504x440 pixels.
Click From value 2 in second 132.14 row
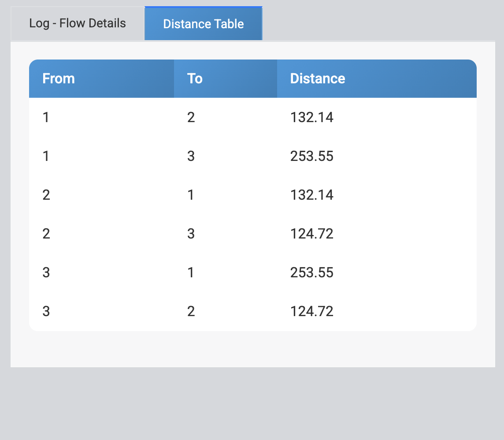click(46, 195)
